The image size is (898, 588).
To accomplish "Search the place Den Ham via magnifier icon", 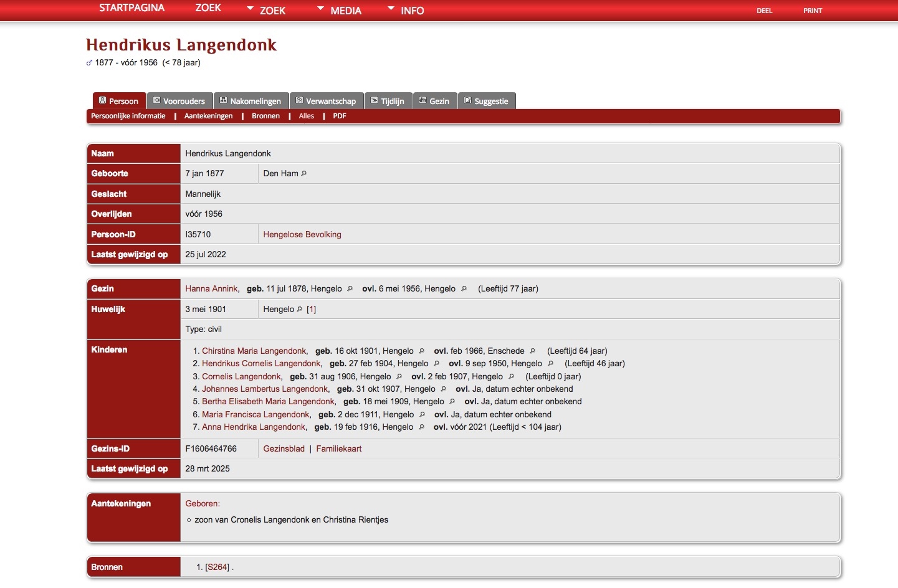I will [304, 174].
